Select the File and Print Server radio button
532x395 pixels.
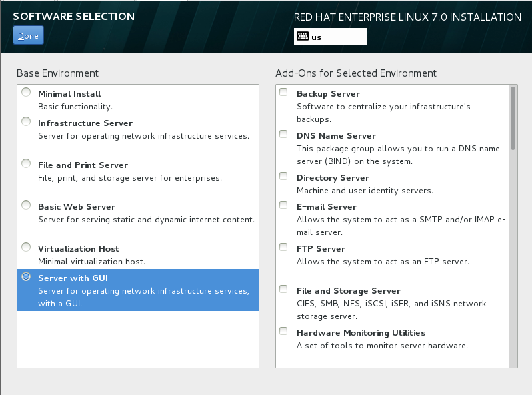[x=26, y=163]
